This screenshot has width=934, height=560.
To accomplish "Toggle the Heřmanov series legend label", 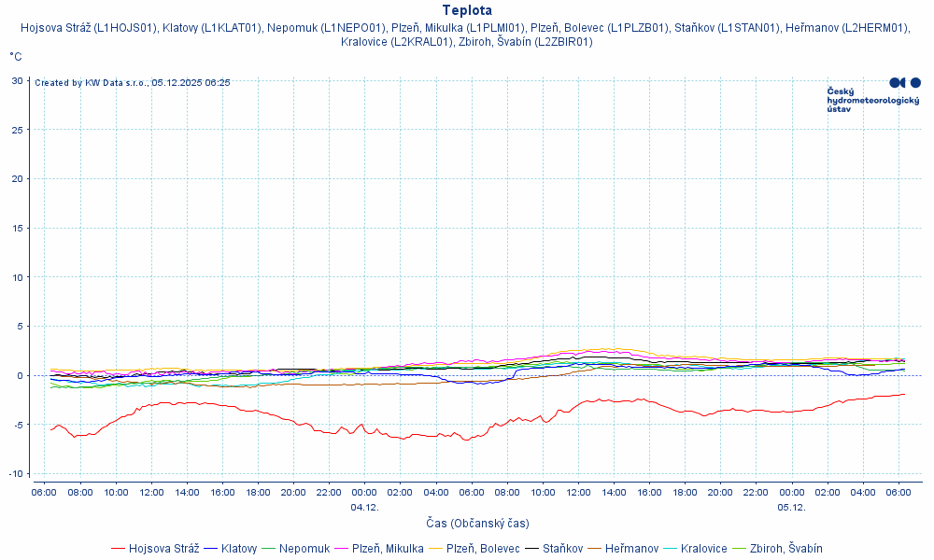I will (x=631, y=549).
